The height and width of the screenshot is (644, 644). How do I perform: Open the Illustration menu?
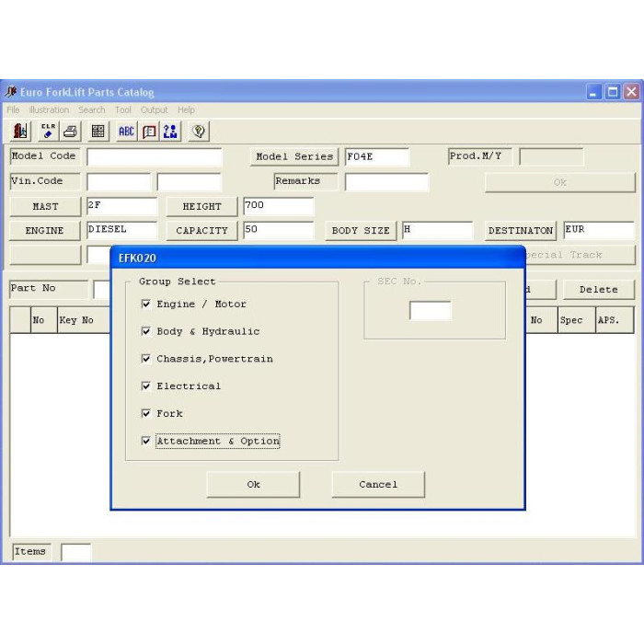(x=49, y=110)
